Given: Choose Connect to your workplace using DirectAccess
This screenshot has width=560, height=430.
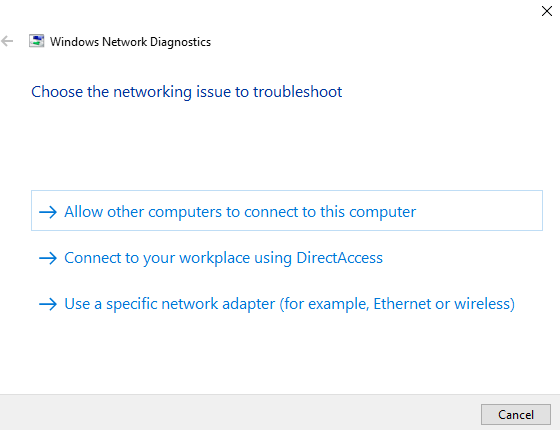Looking at the screenshot, I should [x=223, y=258].
